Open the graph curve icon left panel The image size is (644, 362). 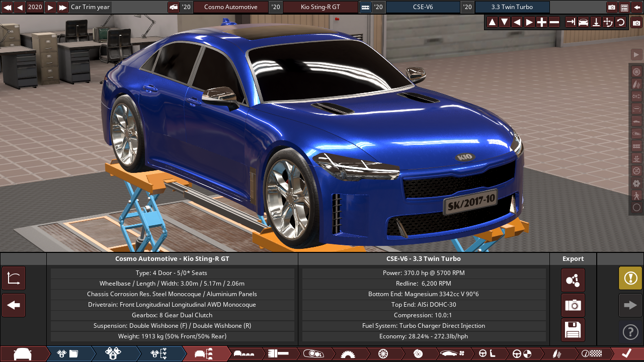(x=14, y=278)
